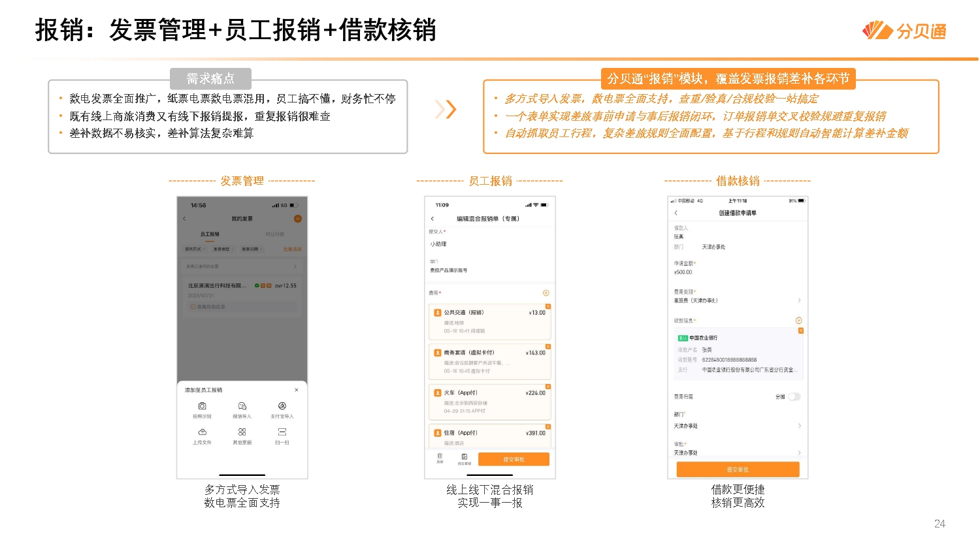The width and height of the screenshot is (980, 551).
Task: Enable the 分摊 split toggle on borrow form
Action: click(794, 396)
